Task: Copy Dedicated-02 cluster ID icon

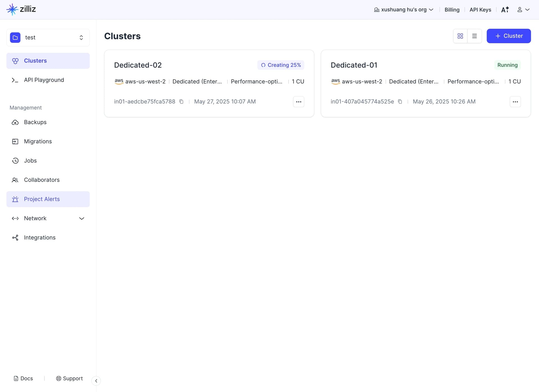Action: click(x=181, y=102)
